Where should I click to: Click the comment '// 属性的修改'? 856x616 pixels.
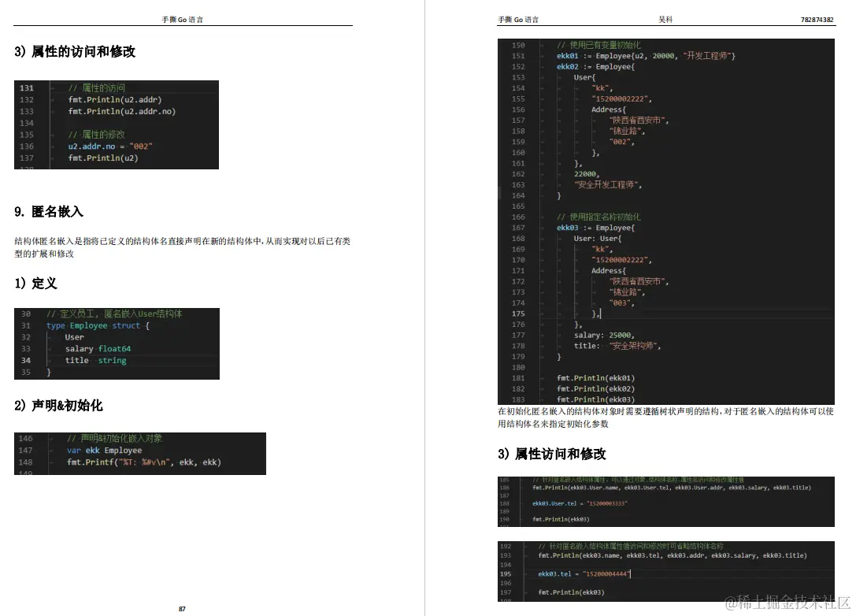pyautogui.click(x=96, y=135)
